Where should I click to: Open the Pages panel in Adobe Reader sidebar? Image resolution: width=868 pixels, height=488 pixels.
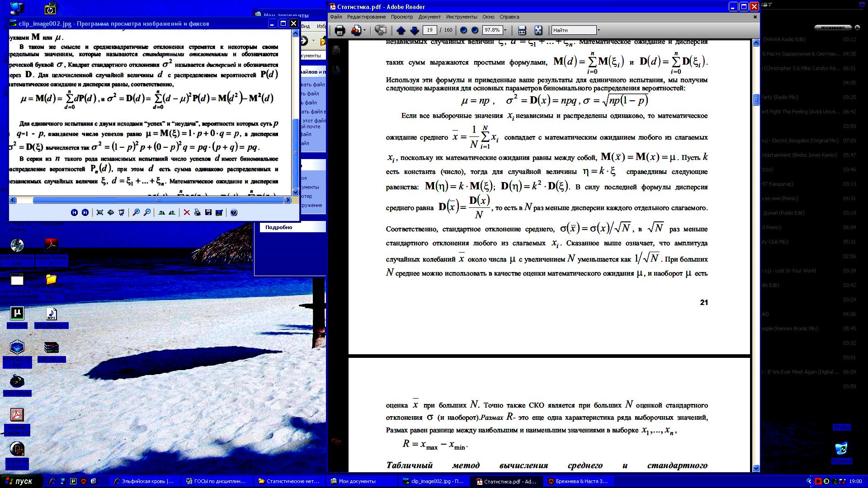(x=336, y=50)
